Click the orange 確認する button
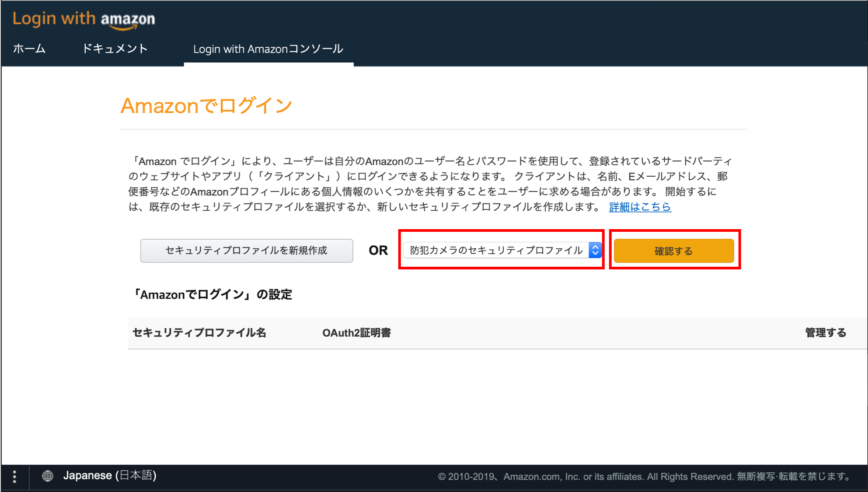868x492 pixels. [x=673, y=251]
